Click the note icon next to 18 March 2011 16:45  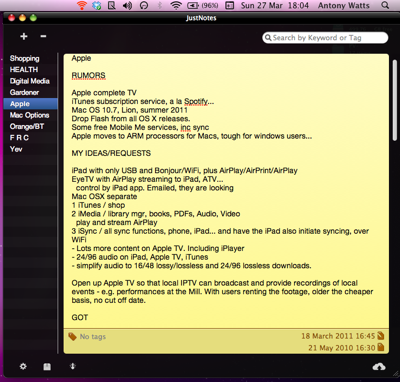click(x=380, y=336)
